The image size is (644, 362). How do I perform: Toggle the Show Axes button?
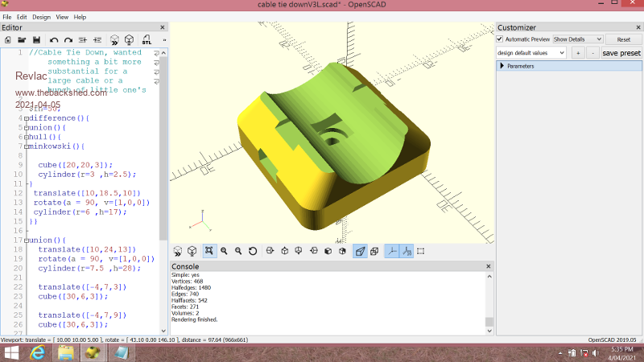point(392,251)
